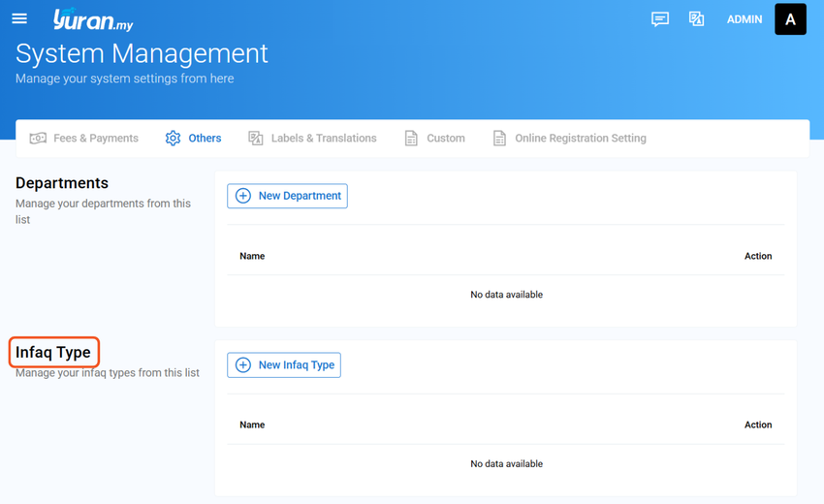This screenshot has width=824, height=504.
Task: Click the Departments table Name column header
Action: 252,256
